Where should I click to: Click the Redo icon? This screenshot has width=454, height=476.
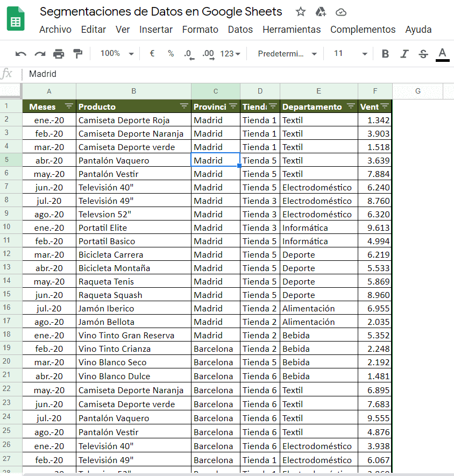coord(40,54)
